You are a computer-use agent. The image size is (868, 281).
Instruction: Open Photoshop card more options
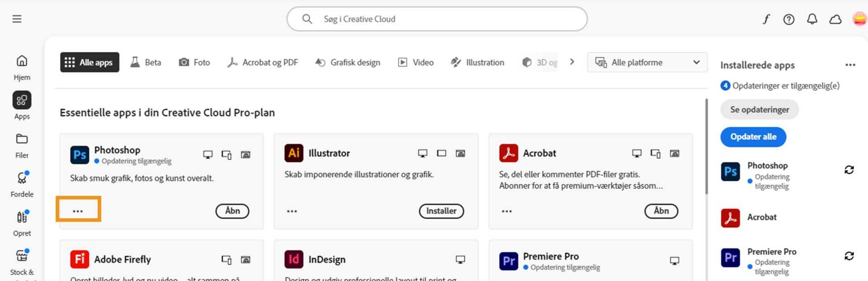78,211
